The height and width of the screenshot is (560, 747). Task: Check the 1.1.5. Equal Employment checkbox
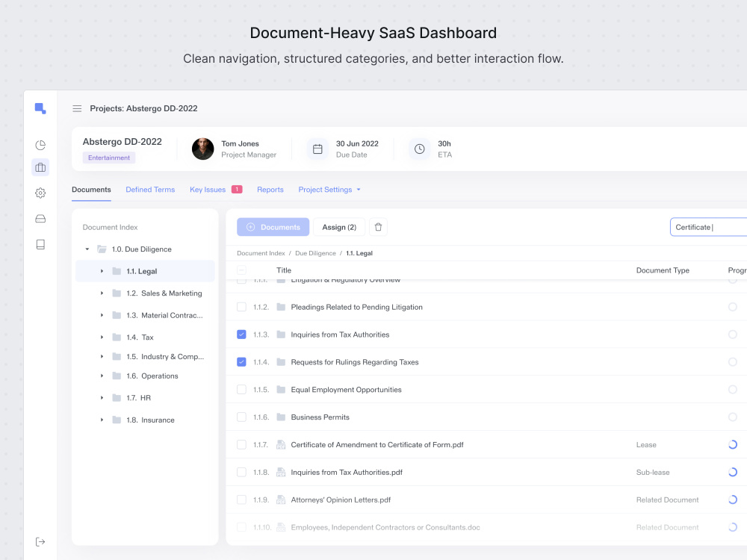(241, 390)
